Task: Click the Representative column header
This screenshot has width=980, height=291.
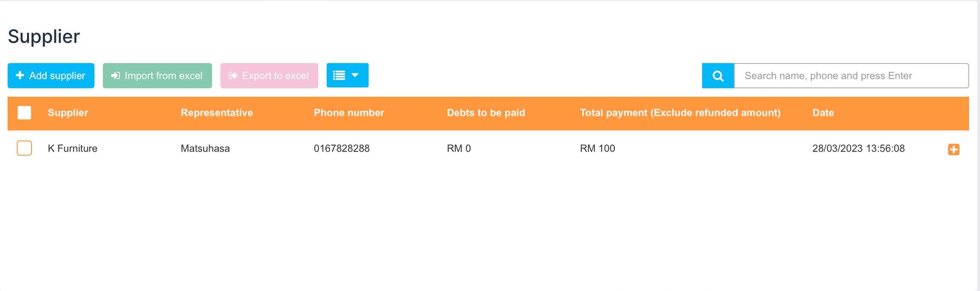Action: (x=217, y=113)
